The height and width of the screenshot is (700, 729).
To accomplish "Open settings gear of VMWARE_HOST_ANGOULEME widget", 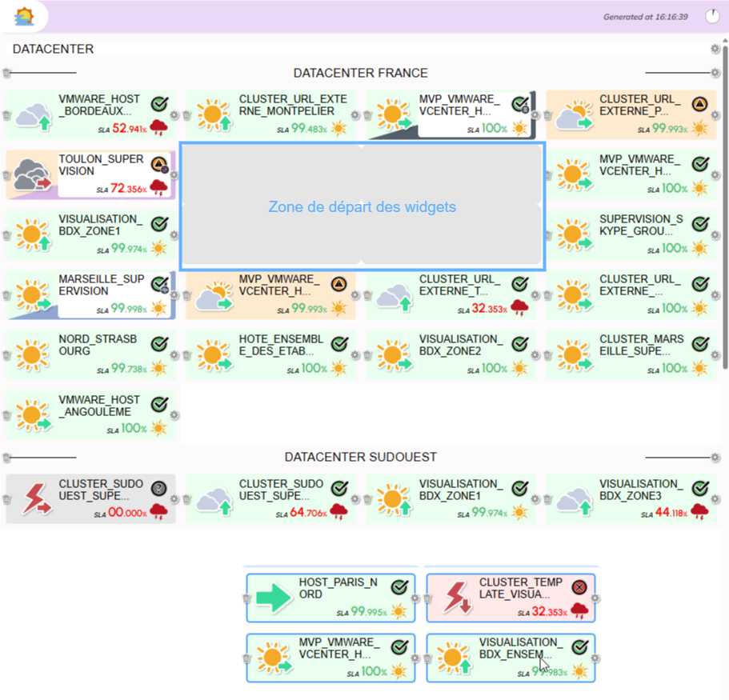I will (x=175, y=415).
